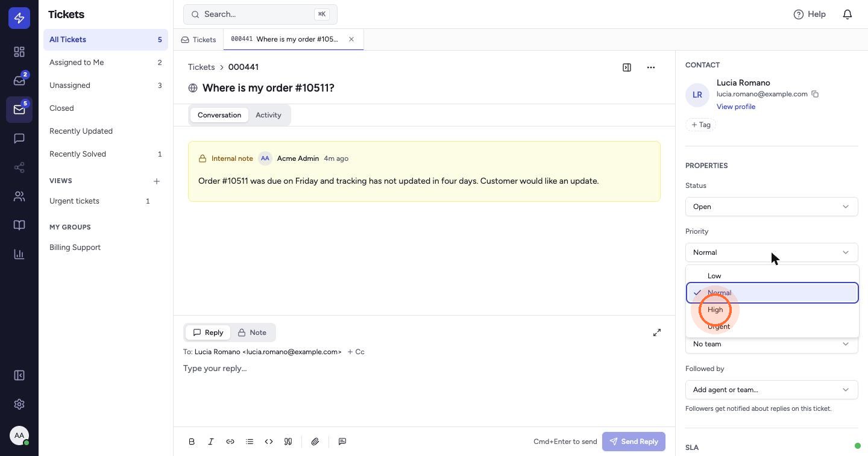
Task: Open the ticket more options ellipsis menu
Action: tap(651, 67)
